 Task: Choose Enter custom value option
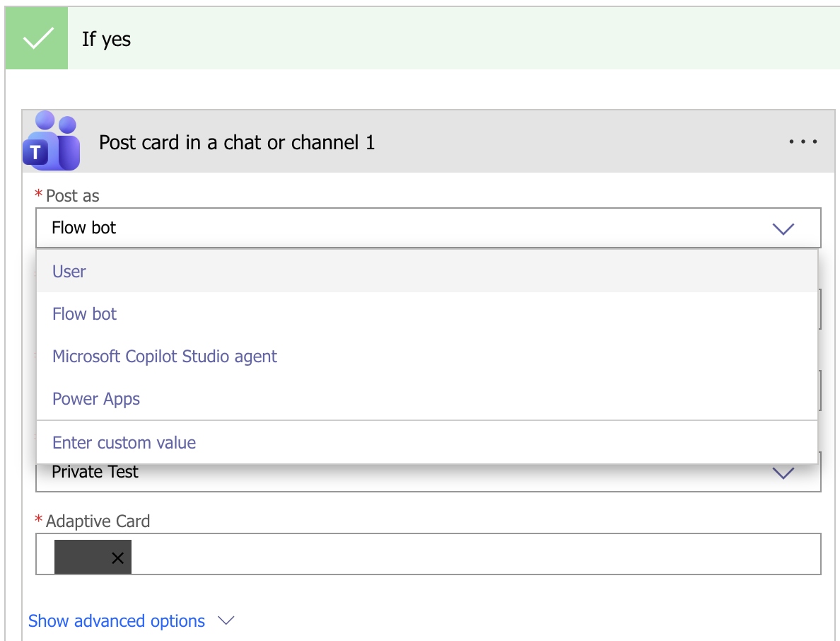pos(124,443)
